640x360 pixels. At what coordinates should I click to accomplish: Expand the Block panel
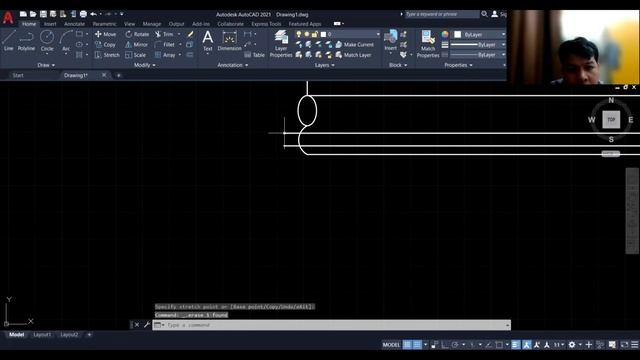[x=398, y=65]
